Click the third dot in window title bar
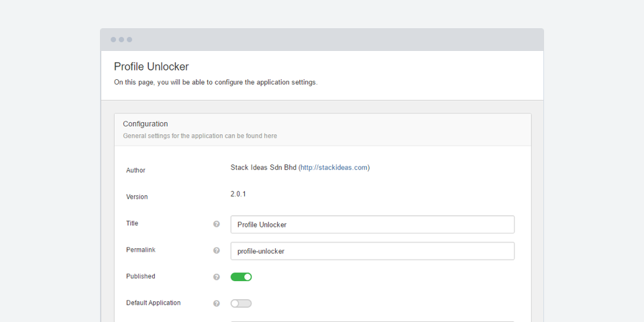 pos(129,40)
